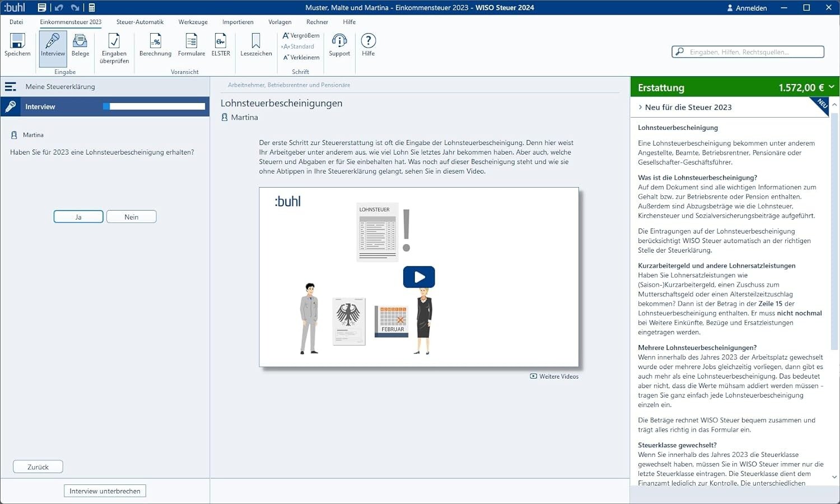Undo the last action via title bar arrow
The height and width of the screenshot is (504, 840).
coord(59,8)
